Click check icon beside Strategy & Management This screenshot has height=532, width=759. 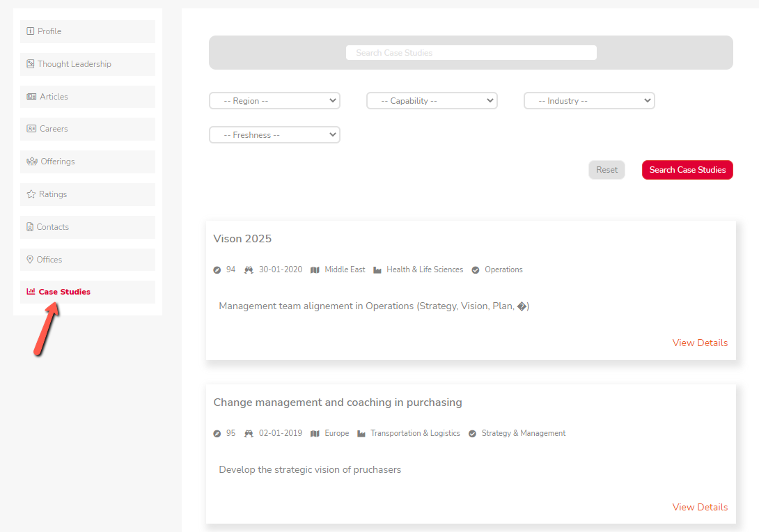pyautogui.click(x=472, y=434)
